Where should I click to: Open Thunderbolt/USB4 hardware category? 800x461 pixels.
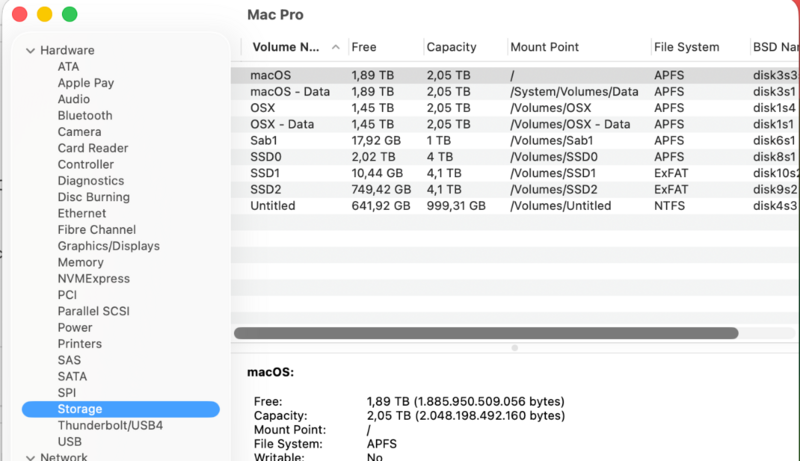click(x=110, y=425)
